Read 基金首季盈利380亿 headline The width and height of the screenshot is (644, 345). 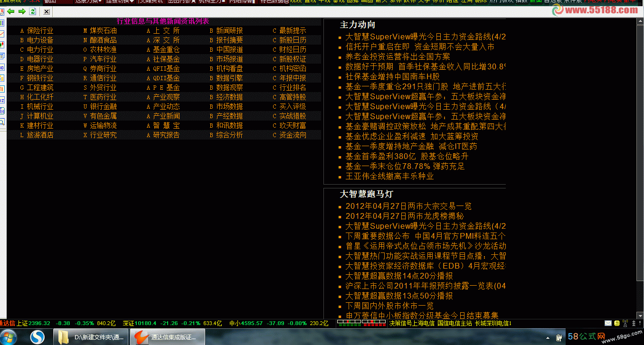click(x=407, y=156)
